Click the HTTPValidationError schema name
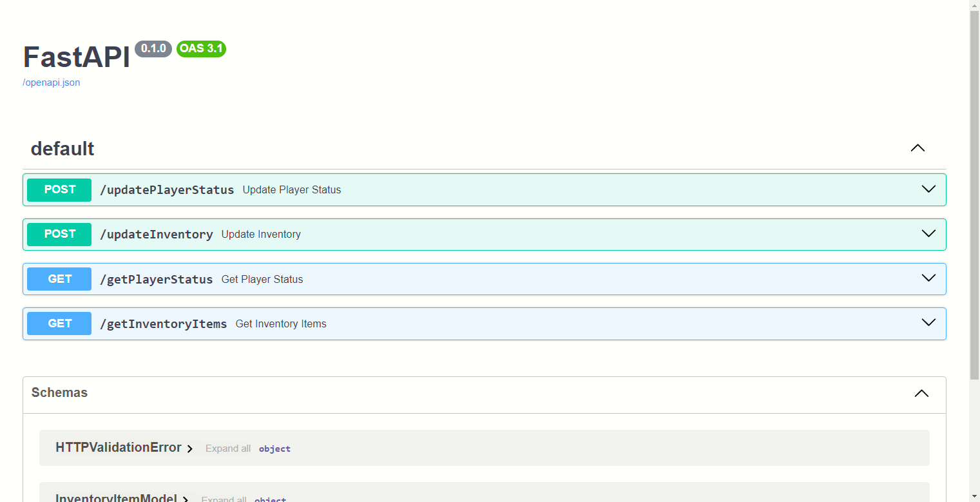This screenshot has height=502, width=980. pos(119,447)
